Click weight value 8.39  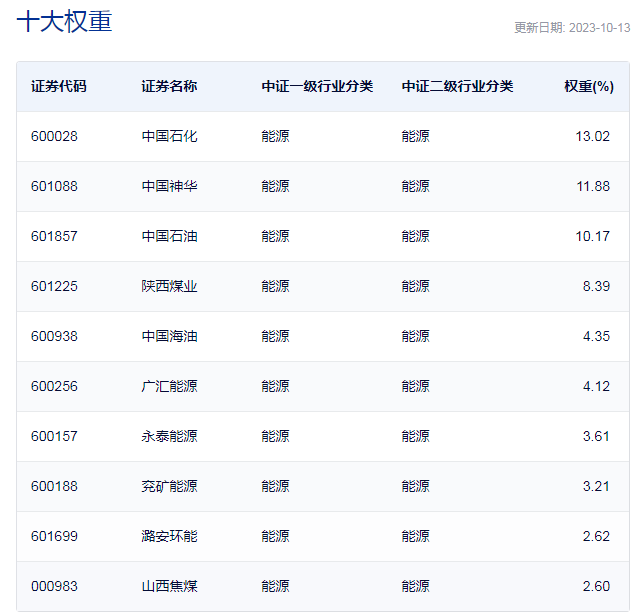point(596,286)
